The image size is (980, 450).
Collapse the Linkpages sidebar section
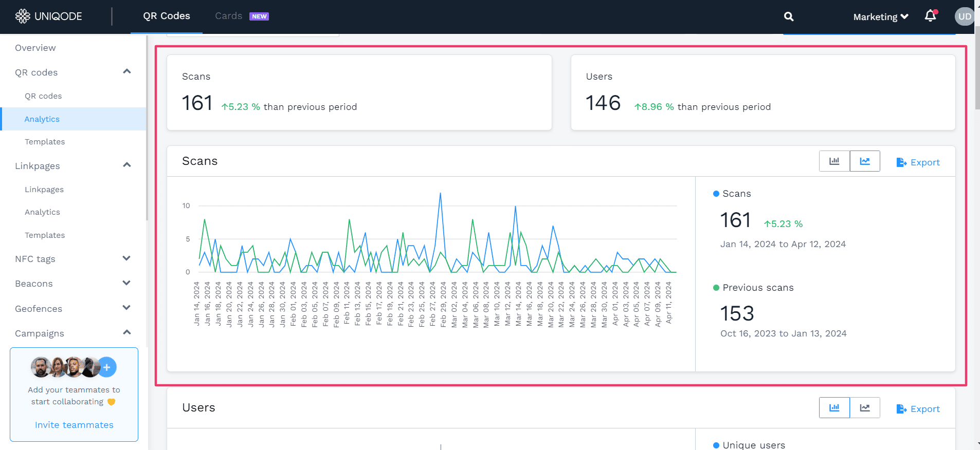click(x=126, y=165)
